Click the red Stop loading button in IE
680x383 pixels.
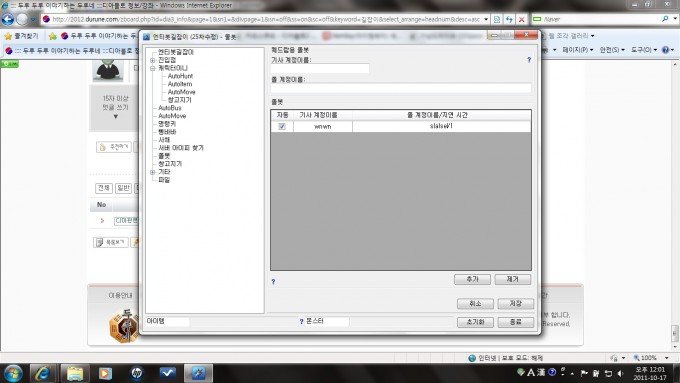(522, 20)
